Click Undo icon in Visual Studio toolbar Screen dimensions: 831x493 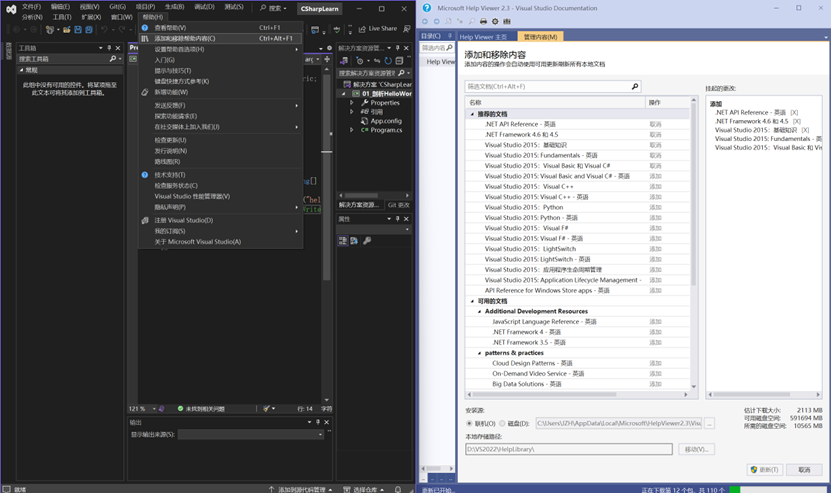tap(104, 30)
